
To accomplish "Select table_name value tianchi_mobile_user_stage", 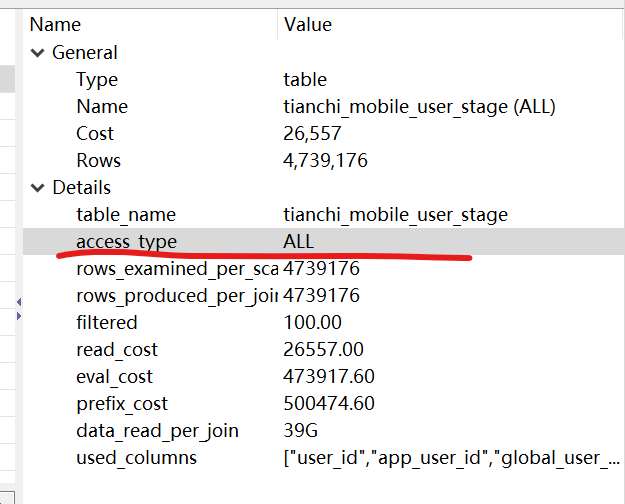I will tap(395, 215).
